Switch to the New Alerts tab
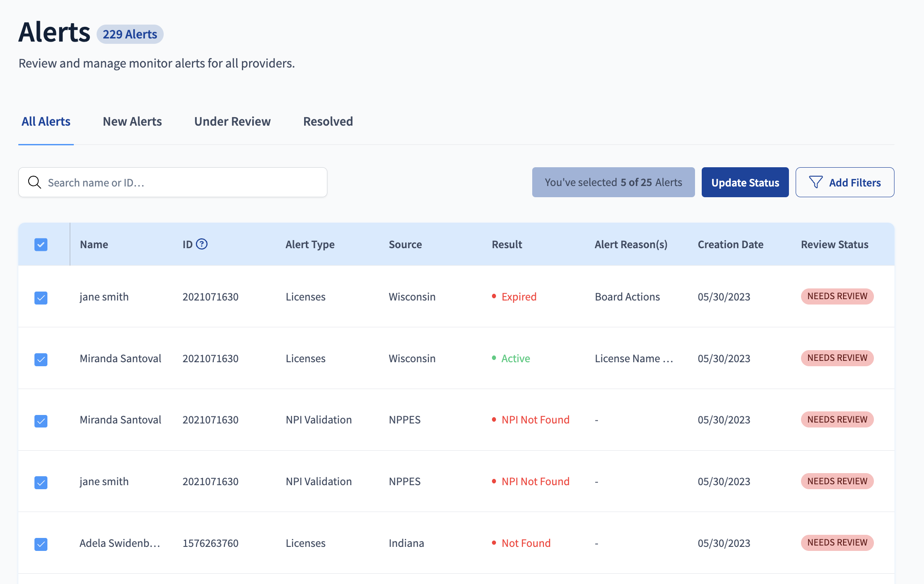This screenshot has height=584, width=924. (x=132, y=122)
